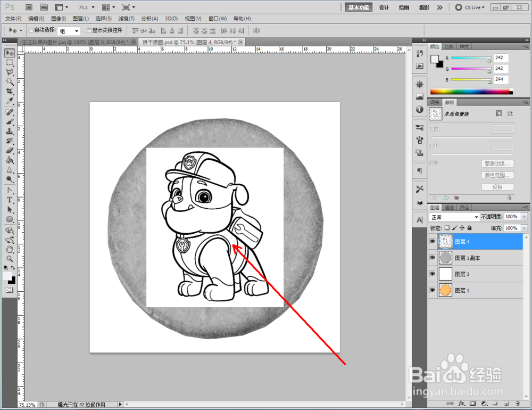Click the 蒙版边缘... button

pyautogui.click(x=497, y=163)
